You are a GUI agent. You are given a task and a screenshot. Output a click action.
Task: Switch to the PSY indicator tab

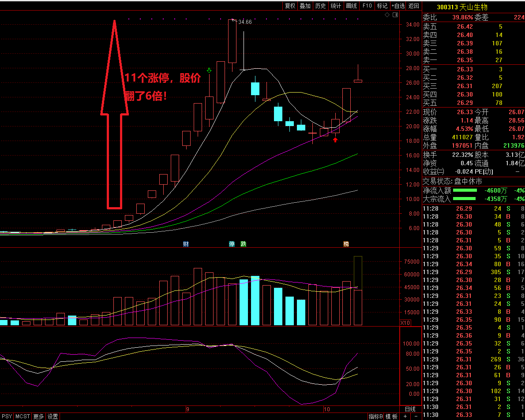point(7,416)
